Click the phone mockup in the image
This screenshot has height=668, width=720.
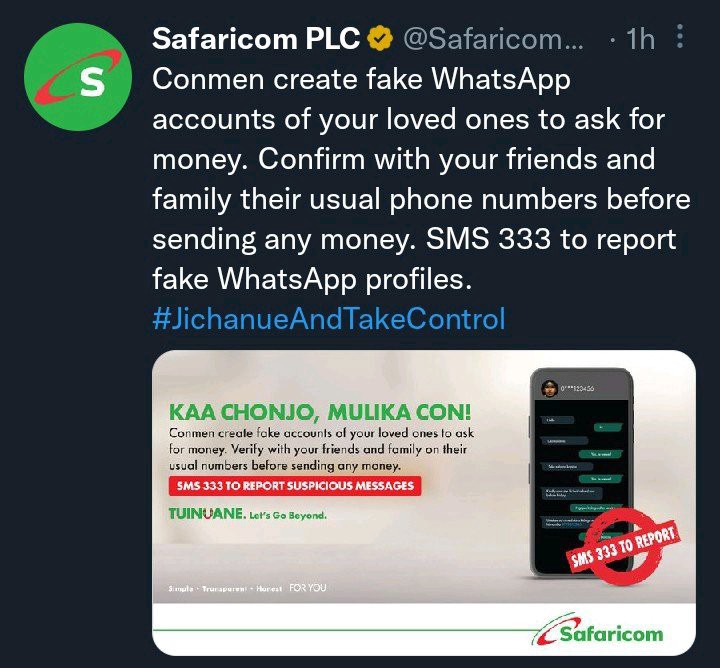click(582, 472)
